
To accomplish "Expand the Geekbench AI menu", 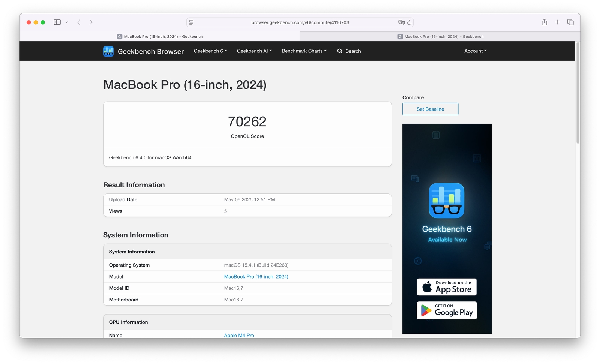I will pos(254,51).
